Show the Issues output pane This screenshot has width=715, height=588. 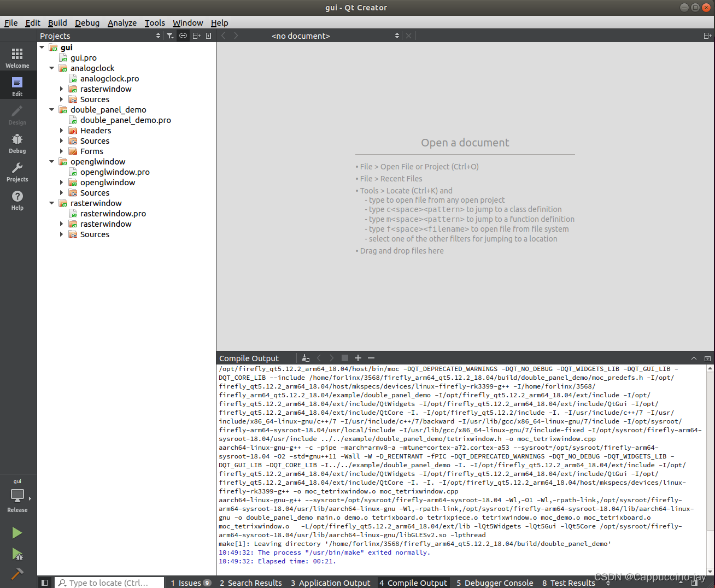point(190,583)
